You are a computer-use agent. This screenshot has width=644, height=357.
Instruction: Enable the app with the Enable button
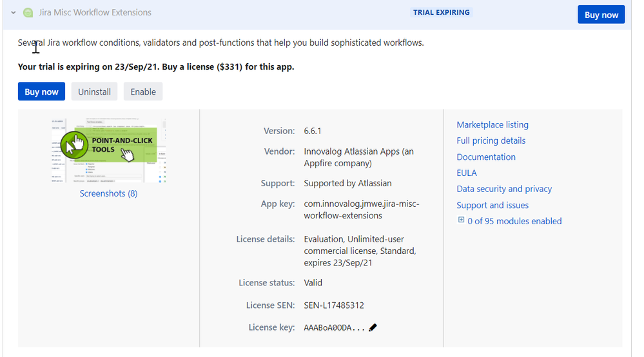[x=143, y=92]
